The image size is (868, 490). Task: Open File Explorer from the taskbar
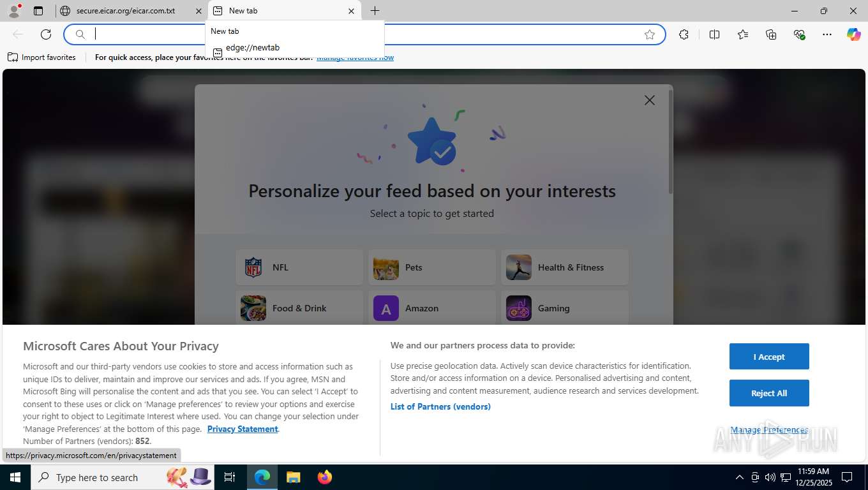tap(293, 477)
